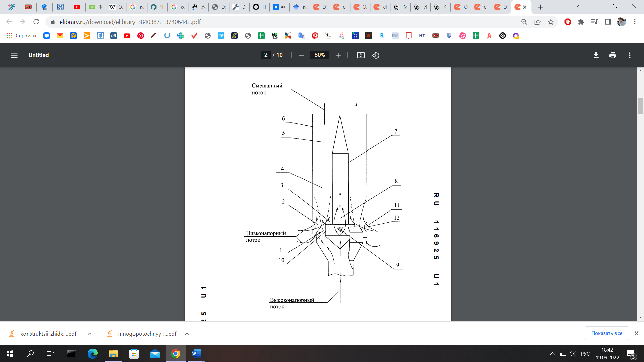This screenshot has height=362, width=644.
Task: Open Microsoft Edge from the taskbar
Action: [x=93, y=354]
